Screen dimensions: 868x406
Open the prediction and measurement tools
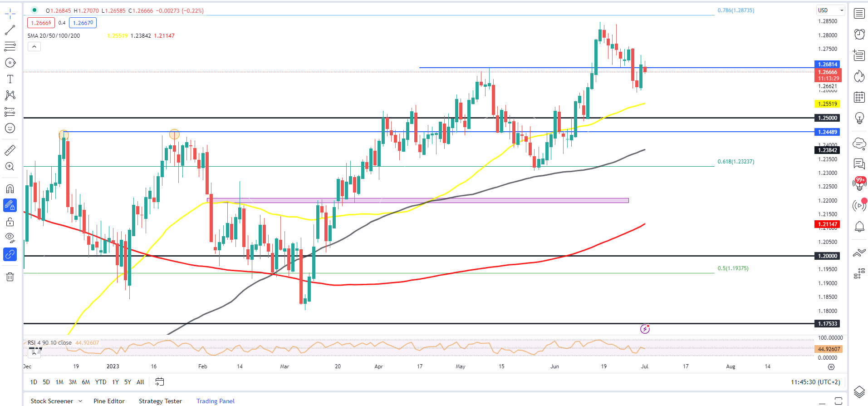coord(10,112)
